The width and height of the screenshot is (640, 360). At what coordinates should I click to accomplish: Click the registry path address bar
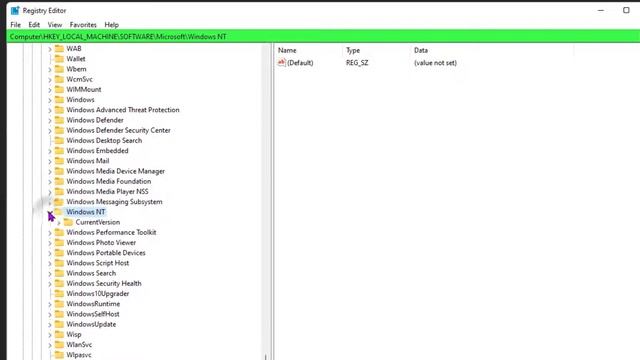point(323,37)
